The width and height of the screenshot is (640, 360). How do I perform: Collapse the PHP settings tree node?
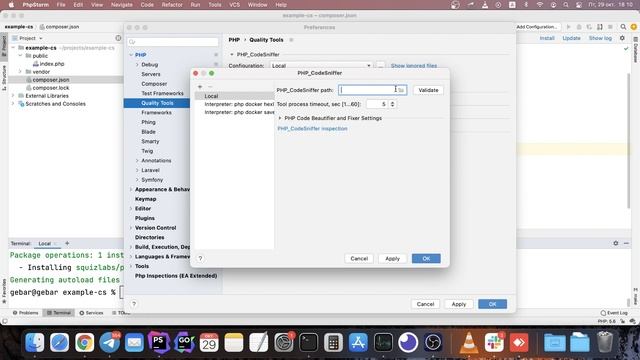tap(131, 55)
